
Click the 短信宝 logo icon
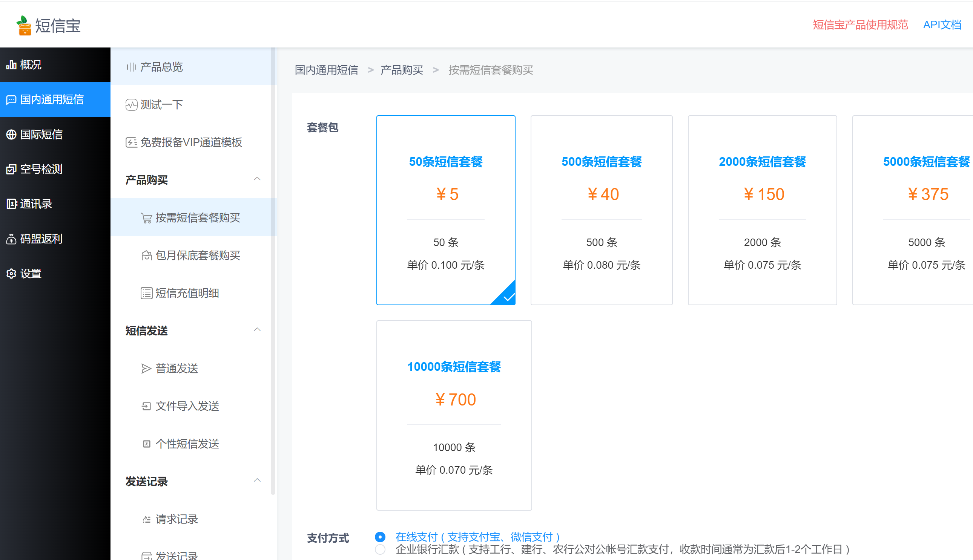coord(24,25)
